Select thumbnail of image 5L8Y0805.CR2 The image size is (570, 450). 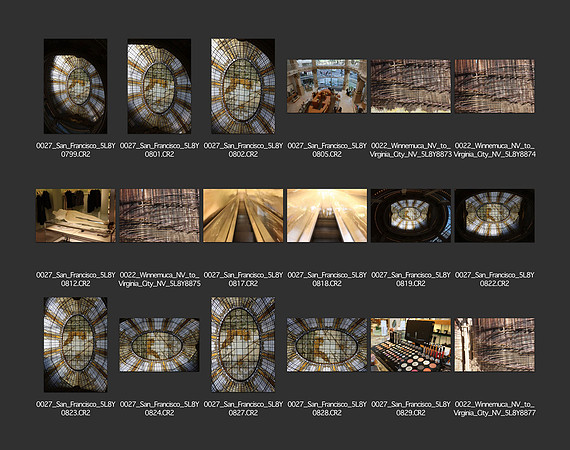[327, 86]
